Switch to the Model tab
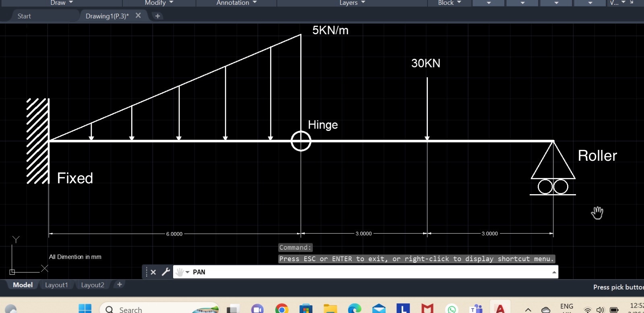The height and width of the screenshot is (313, 644). pyautogui.click(x=23, y=285)
